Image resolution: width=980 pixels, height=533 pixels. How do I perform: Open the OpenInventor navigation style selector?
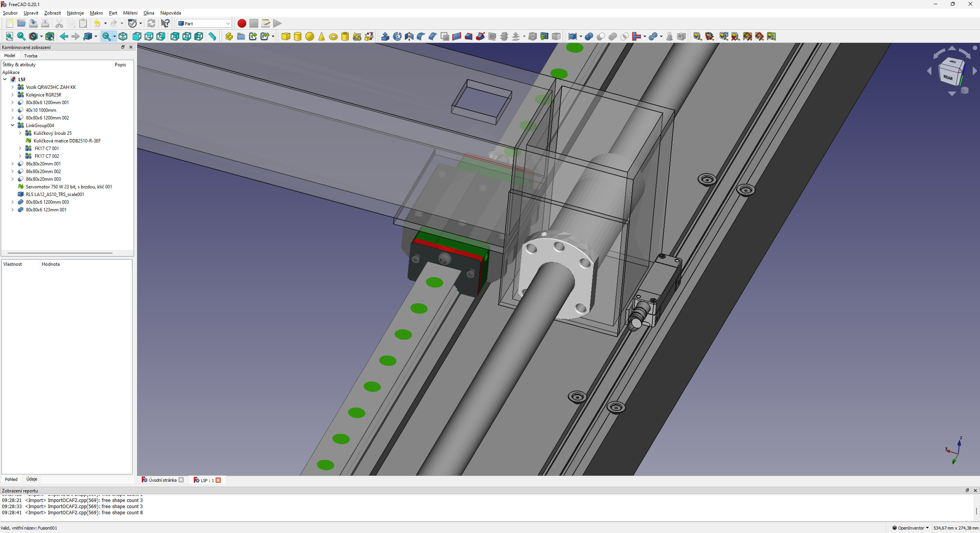point(911,528)
